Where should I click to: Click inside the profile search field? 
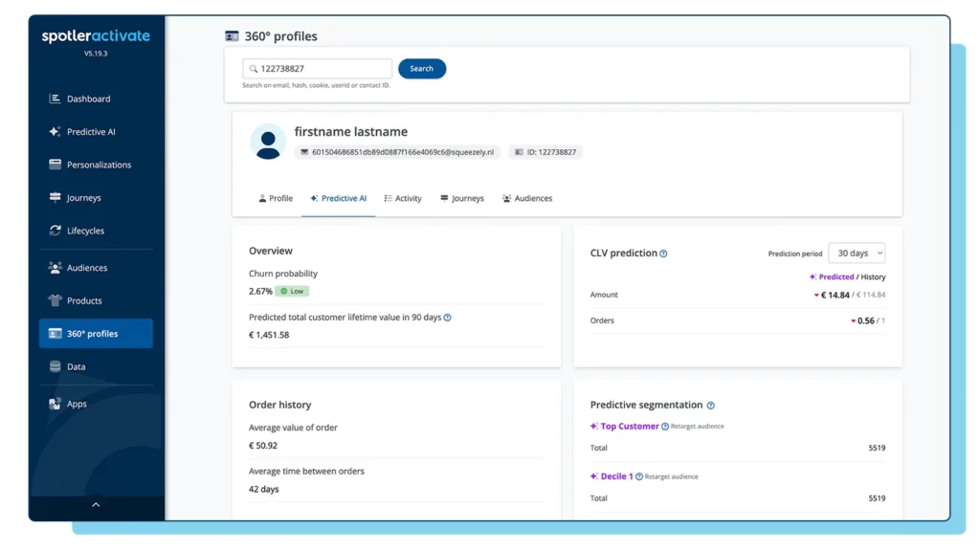(x=316, y=68)
